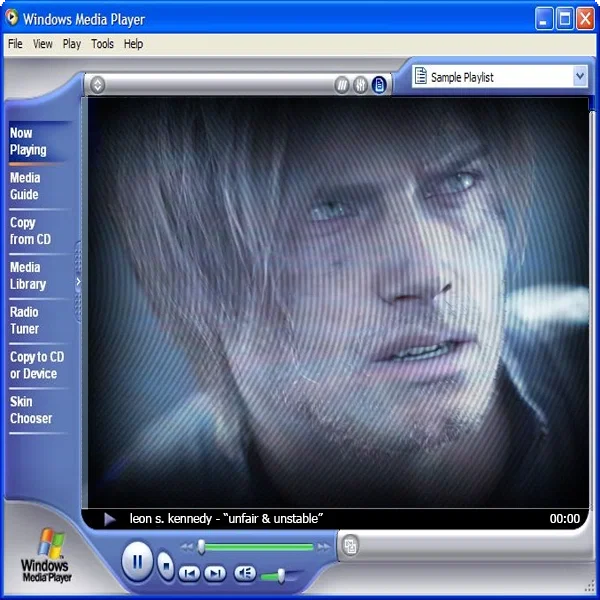Viewport: 600px width, 600px height.
Task: Open the Skin Chooser
Action: tap(38, 410)
